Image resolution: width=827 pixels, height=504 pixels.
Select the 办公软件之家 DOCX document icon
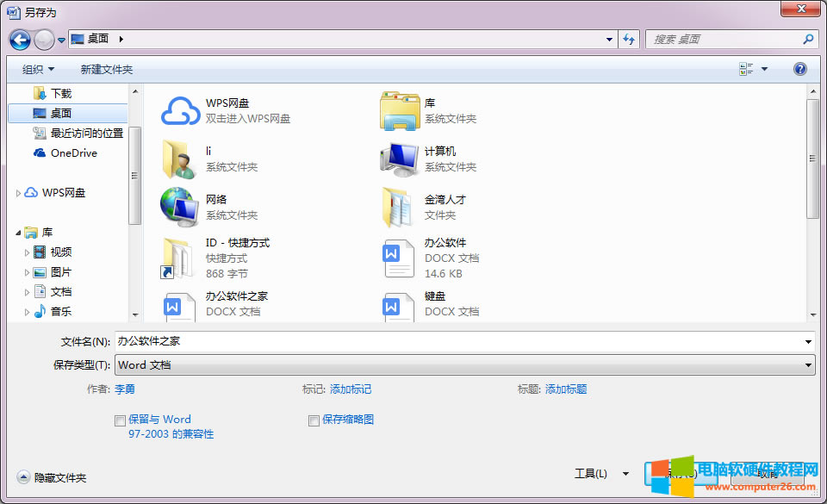178,306
